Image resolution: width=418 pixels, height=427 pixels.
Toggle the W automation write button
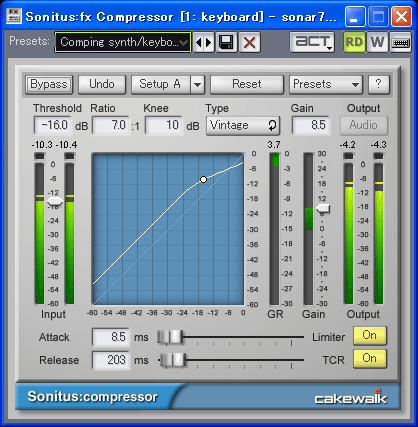point(377,42)
